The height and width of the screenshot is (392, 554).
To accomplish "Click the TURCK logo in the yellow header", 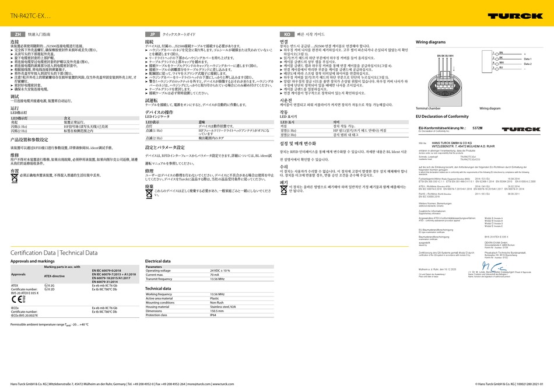I will click(515, 16).
